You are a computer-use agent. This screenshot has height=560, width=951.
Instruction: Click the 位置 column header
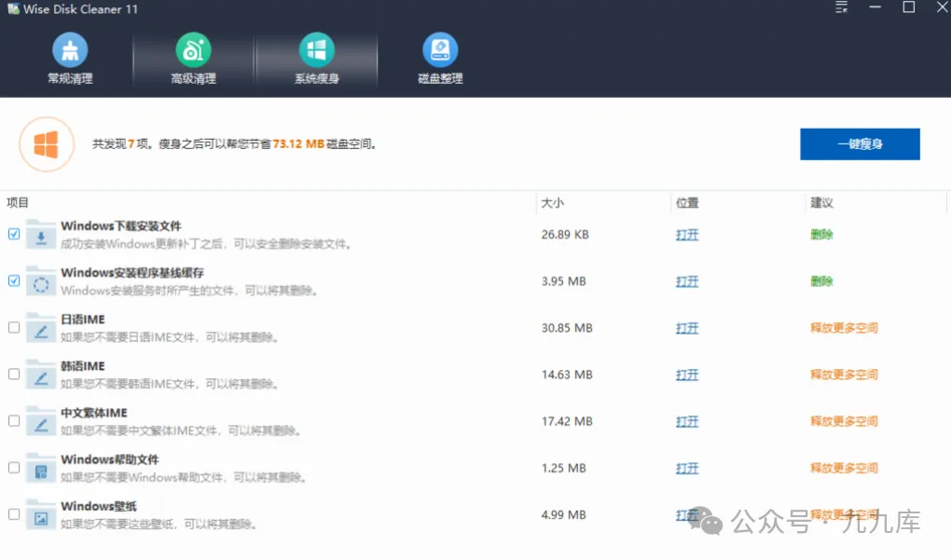pyautogui.click(x=687, y=202)
